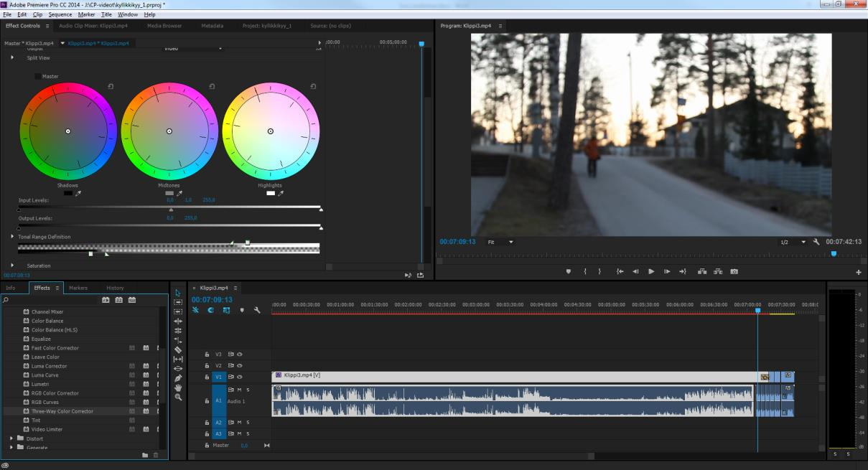Image resolution: width=868 pixels, height=470 pixels.
Task: Toggle V1 track output eye
Action: [x=240, y=376]
